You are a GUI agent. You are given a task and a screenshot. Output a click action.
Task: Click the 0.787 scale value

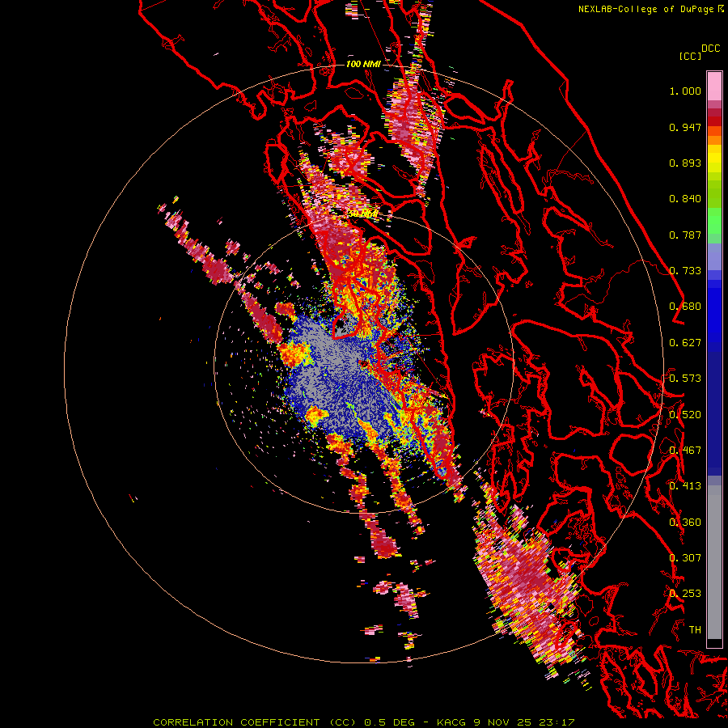pos(685,235)
